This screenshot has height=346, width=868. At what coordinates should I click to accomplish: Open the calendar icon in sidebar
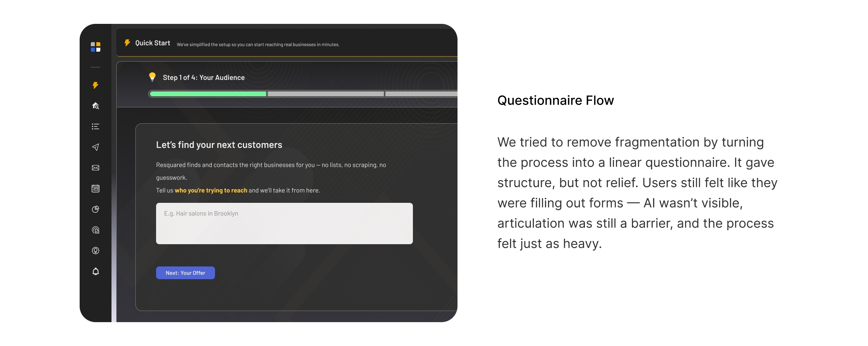click(x=96, y=189)
